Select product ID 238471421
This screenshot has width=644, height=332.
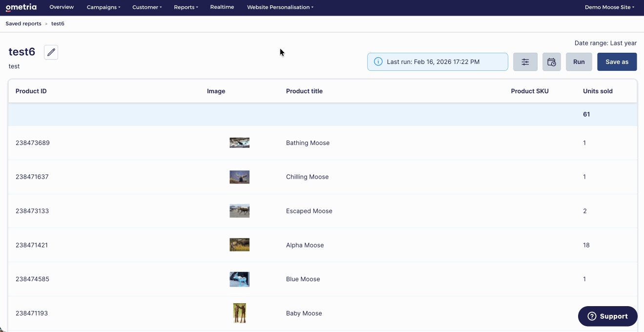click(32, 245)
